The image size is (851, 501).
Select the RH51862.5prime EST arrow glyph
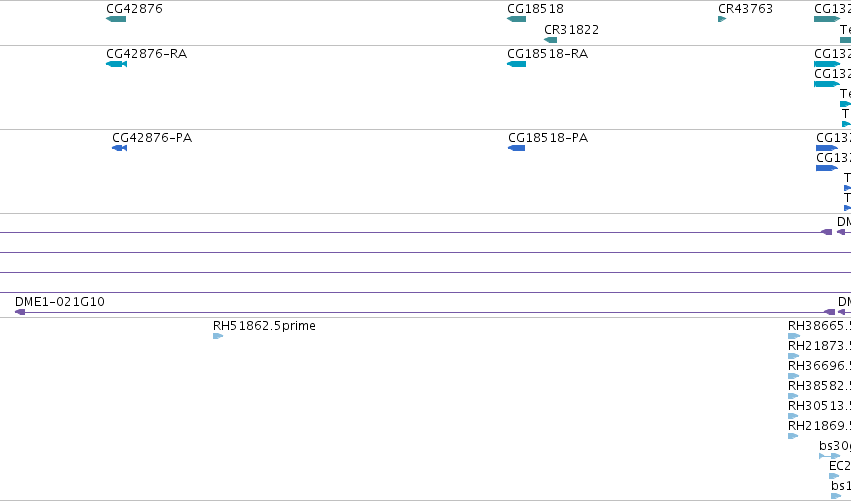tap(218, 336)
